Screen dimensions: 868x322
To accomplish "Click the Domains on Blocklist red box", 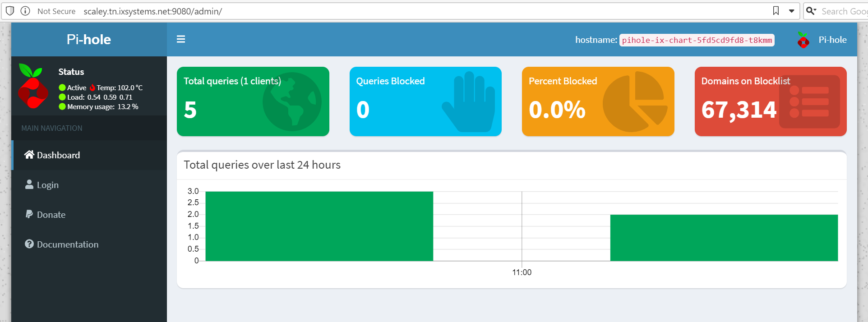I will (x=770, y=101).
